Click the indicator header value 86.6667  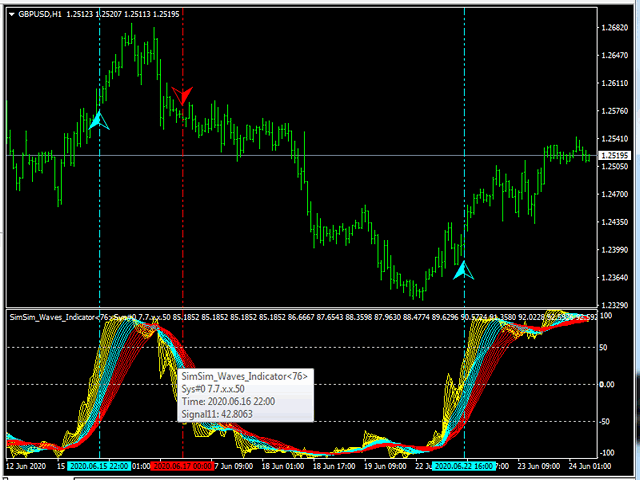coord(301,317)
